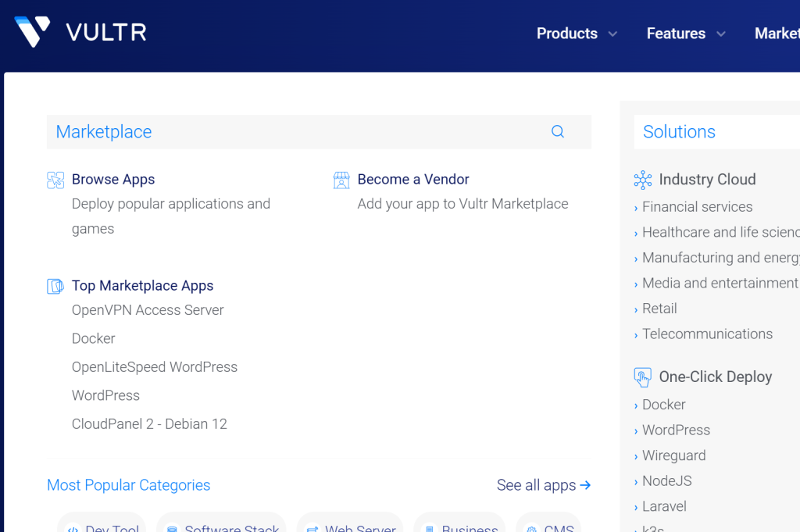Image resolution: width=800 pixels, height=532 pixels.
Task: Open OpenLiteSpeed WordPress app
Action: [x=155, y=367]
